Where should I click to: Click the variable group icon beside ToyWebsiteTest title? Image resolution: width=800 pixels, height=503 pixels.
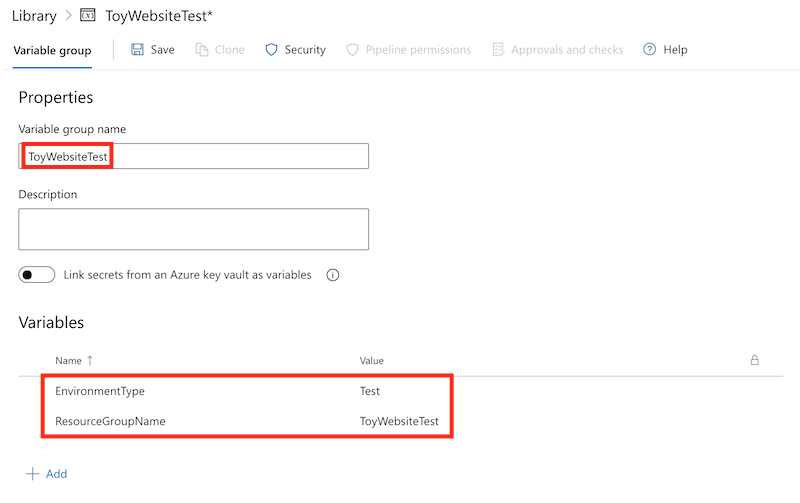tap(88, 15)
